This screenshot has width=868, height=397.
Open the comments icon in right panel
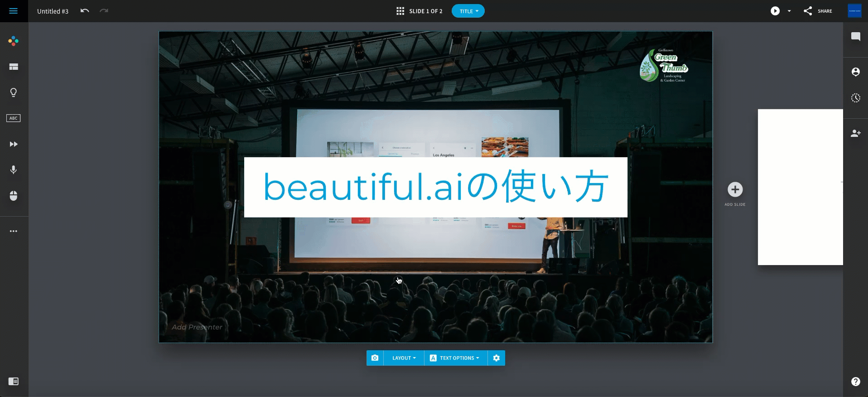tap(856, 37)
